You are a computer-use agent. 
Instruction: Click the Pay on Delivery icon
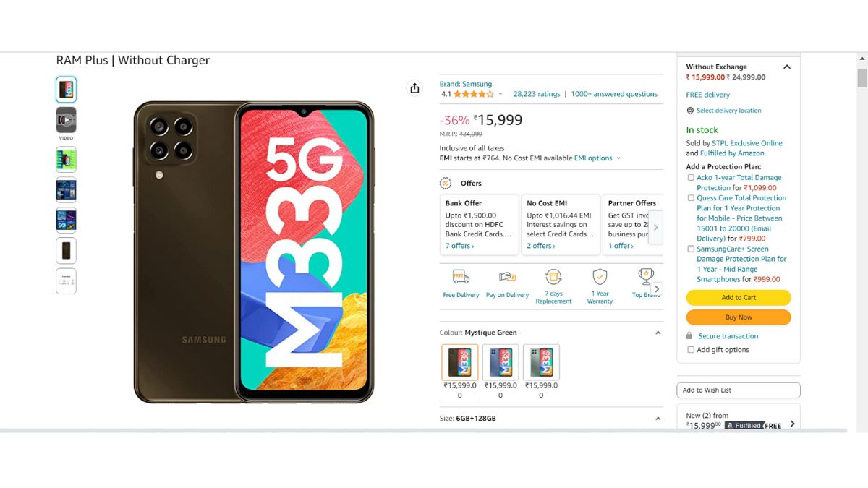pos(507,277)
